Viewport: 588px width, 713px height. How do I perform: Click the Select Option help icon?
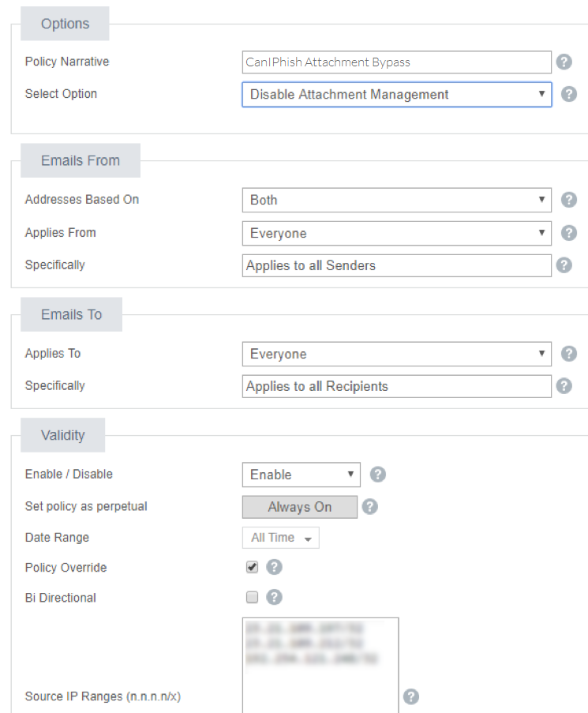(569, 94)
